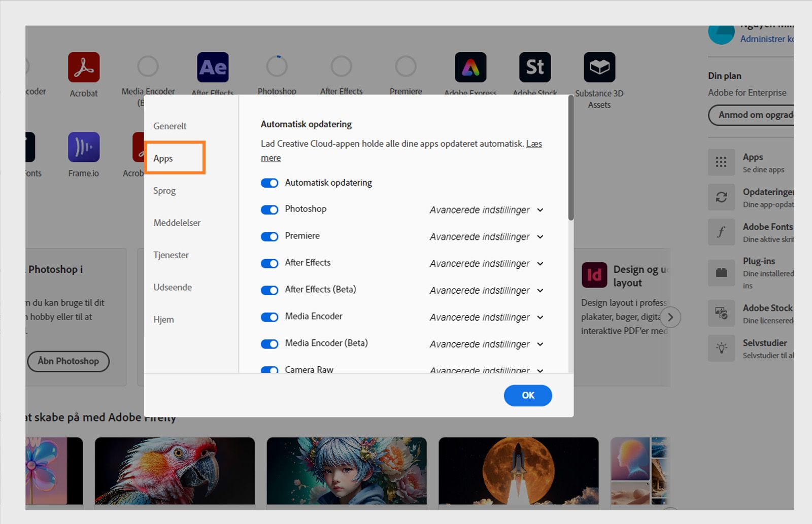The image size is (812, 524).
Task: Select the Substance 3D Assets icon
Action: click(x=599, y=67)
